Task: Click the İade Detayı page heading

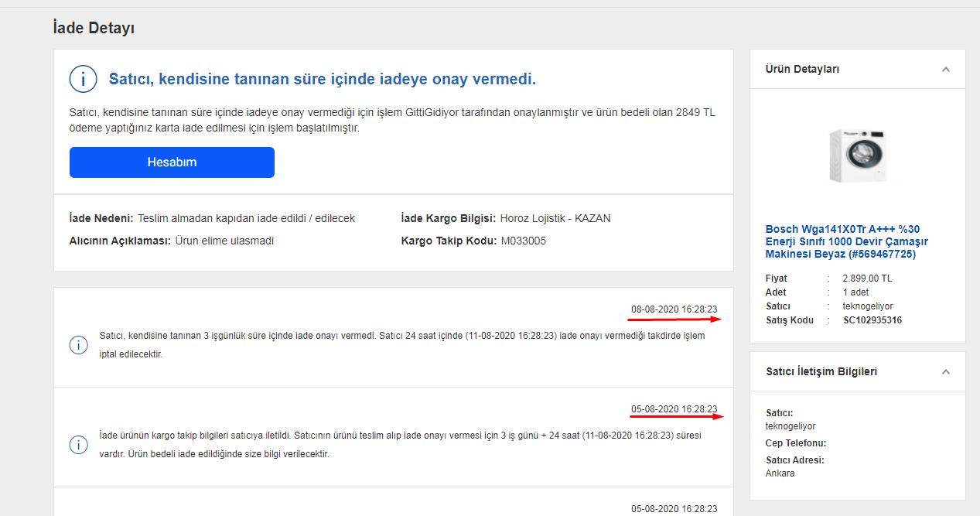Action: pos(94,28)
